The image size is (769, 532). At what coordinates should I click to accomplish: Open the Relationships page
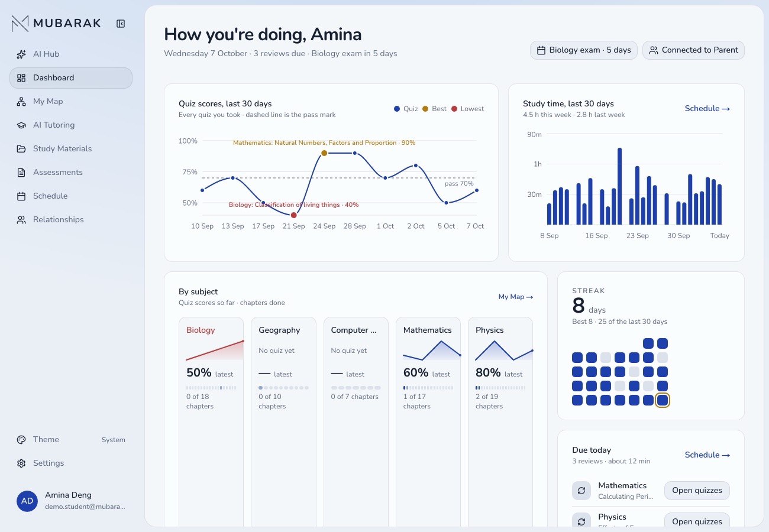pyautogui.click(x=71, y=219)
